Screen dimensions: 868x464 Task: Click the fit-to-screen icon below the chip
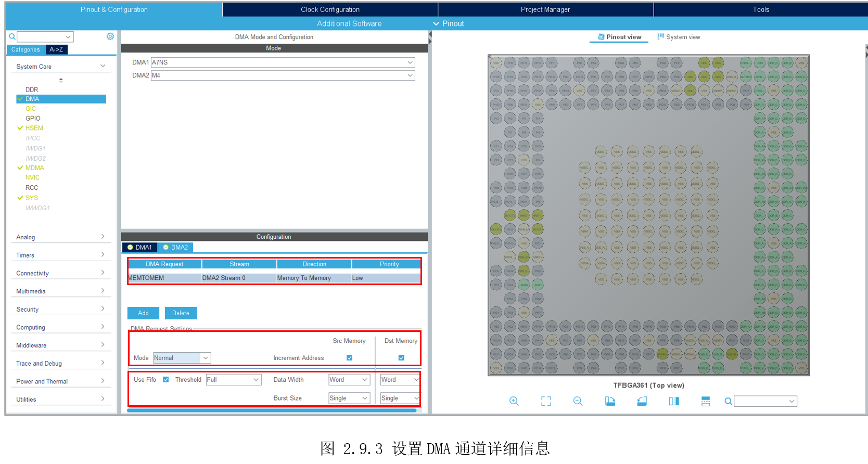click(x=546, y=401)
